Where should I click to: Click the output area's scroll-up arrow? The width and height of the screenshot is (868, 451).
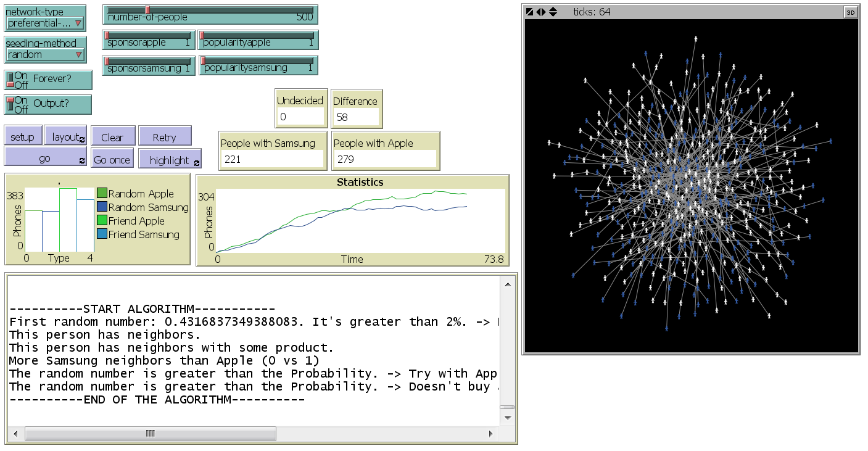(507, 284)
